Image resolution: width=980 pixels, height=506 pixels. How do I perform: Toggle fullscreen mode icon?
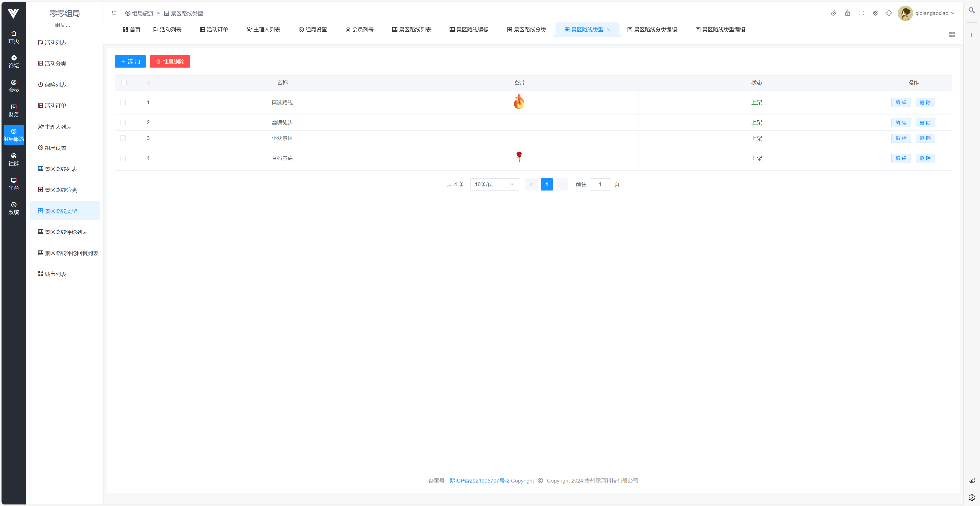point(861,13)
